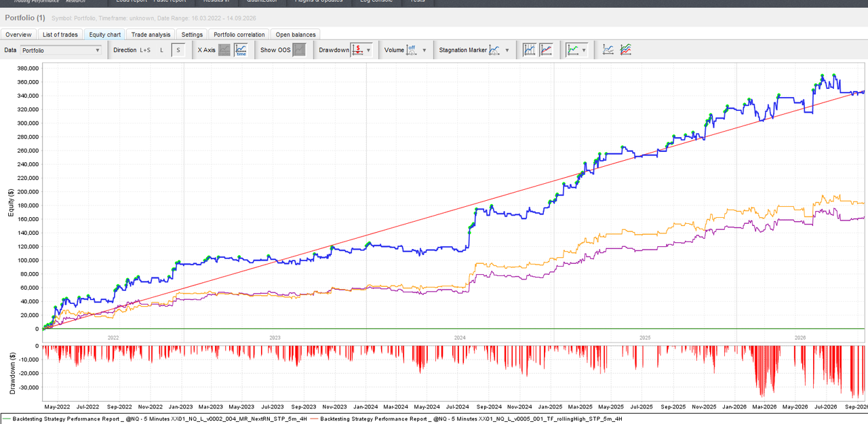The height and width of the screenshot is (424, 868).
Task: Click the TF_rollingHigh strategy legend entry
Action: pyautogui.click(x=468, y=419)
